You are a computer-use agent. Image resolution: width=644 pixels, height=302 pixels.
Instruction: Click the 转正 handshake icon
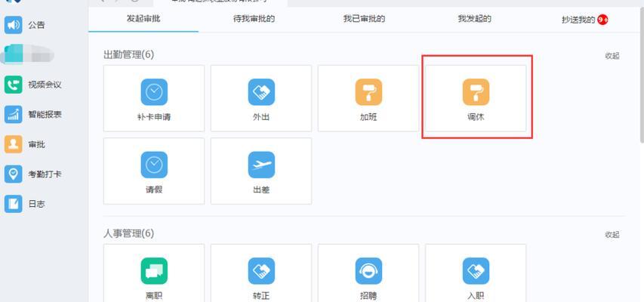click(261, 271)
